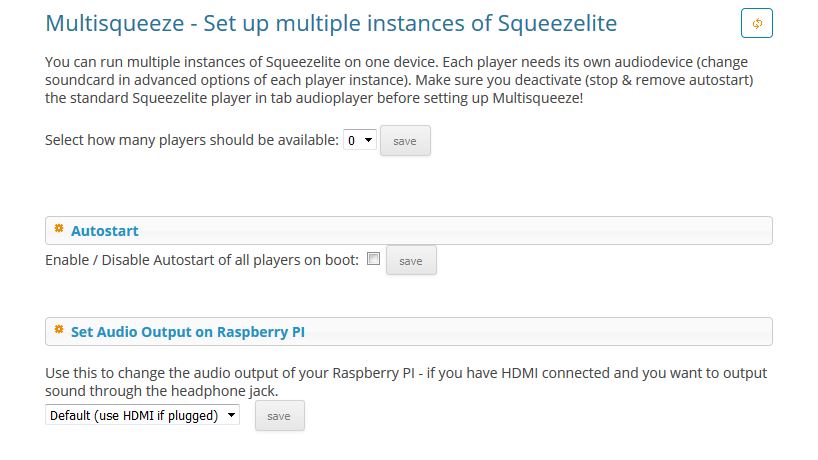Image resolution: width=818 pixels, height=460 pixels.
Task: Toggle the Autostart of all players checkbox
Action: coord(374,259)
